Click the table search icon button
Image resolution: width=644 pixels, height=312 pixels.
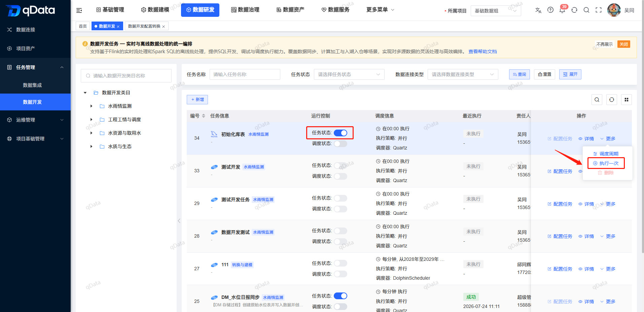pos(597,100)
